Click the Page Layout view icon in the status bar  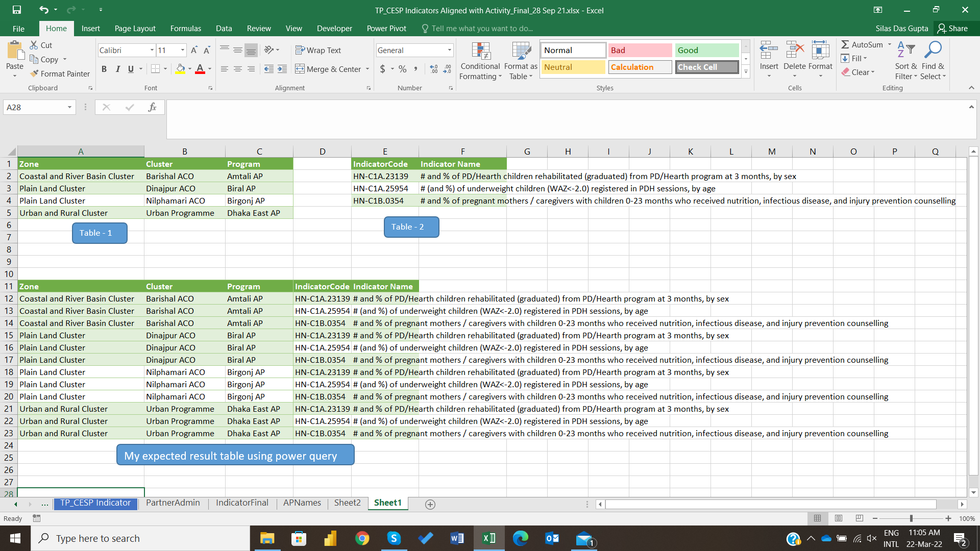(x=839, y=518)
